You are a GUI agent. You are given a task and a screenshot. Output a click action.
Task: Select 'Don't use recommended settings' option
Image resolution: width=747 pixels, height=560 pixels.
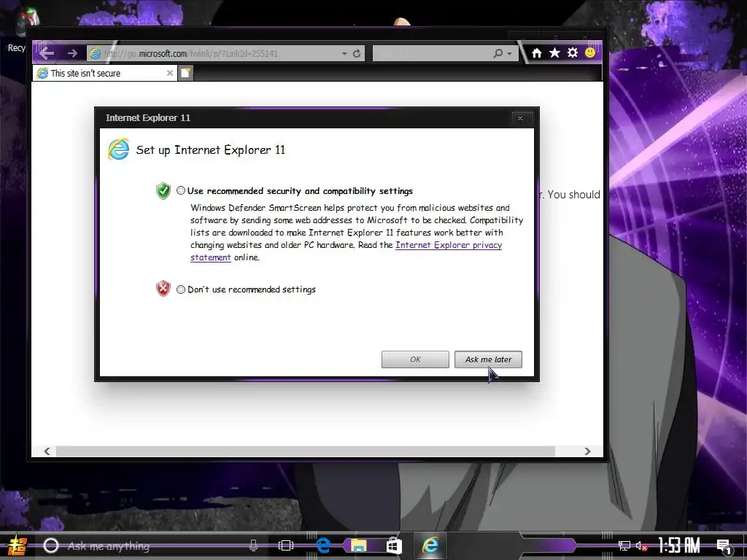click(x=181, y=289)
